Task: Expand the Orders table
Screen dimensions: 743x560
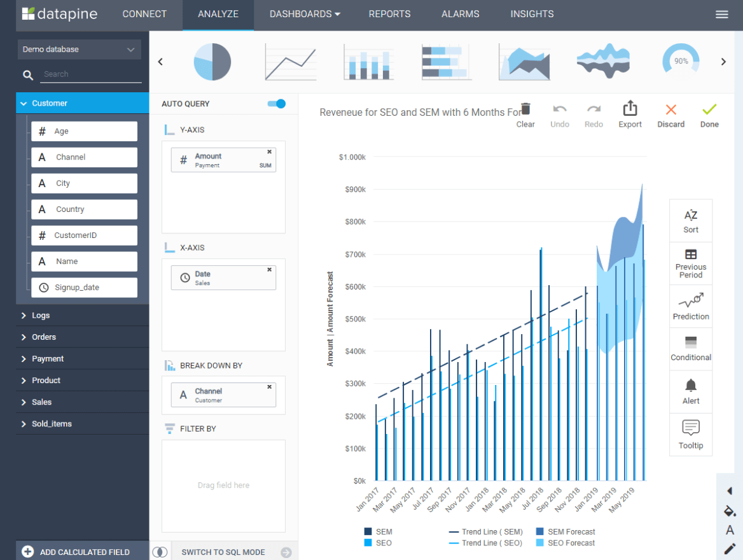Action: (44, 337)
